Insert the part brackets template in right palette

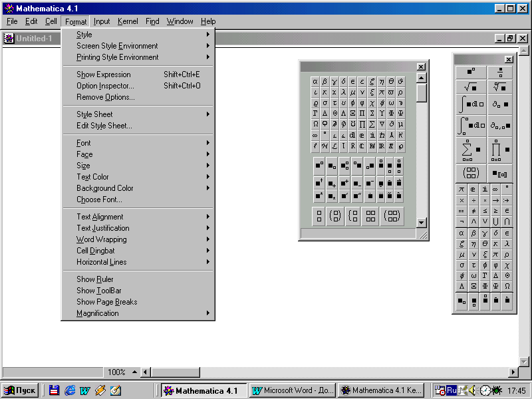500,174
